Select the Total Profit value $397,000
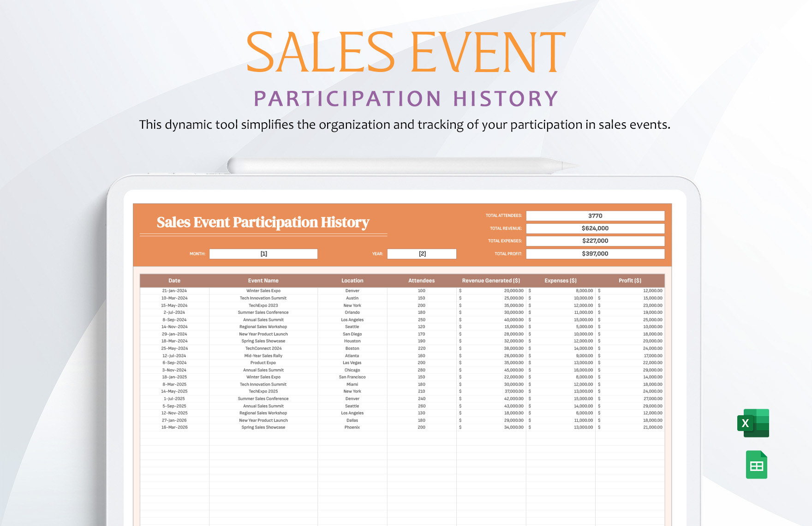This screenshot has height=526, width=812. pyautogui.click(x=595, y=254)
